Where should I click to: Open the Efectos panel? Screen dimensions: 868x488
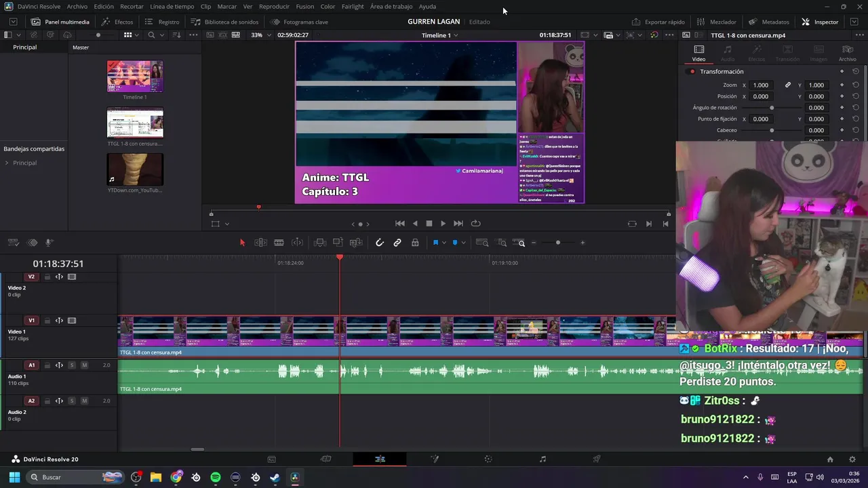coord(117,22)
